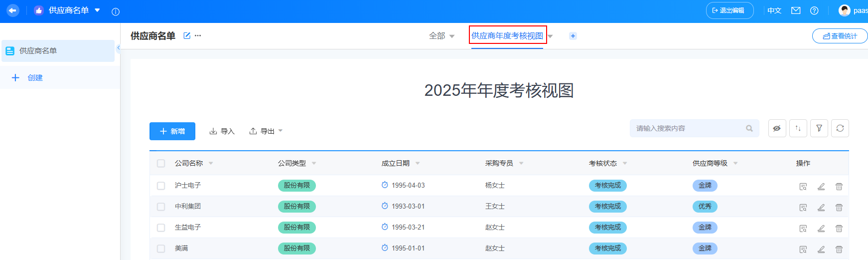View details of 沪士电子 row
The image size is (868, 260).
coord(803,187)
